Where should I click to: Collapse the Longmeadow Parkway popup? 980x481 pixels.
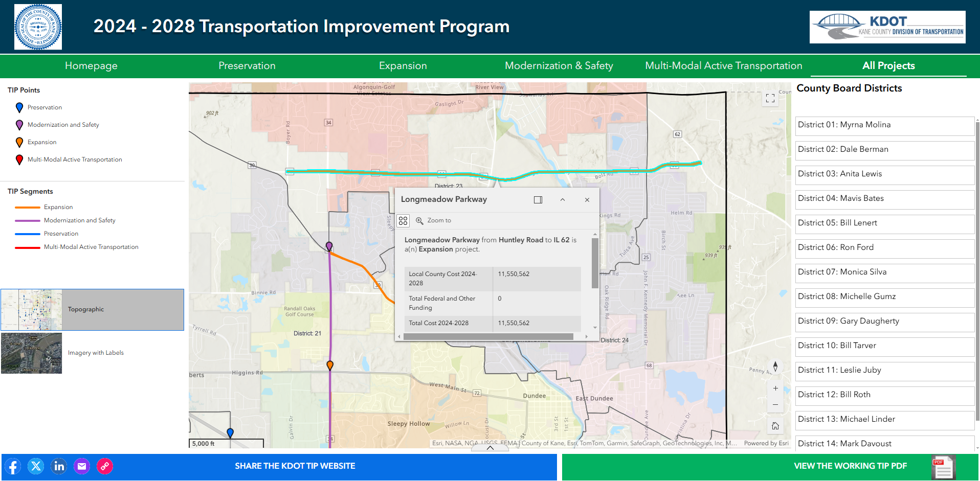tap(563, 200)
